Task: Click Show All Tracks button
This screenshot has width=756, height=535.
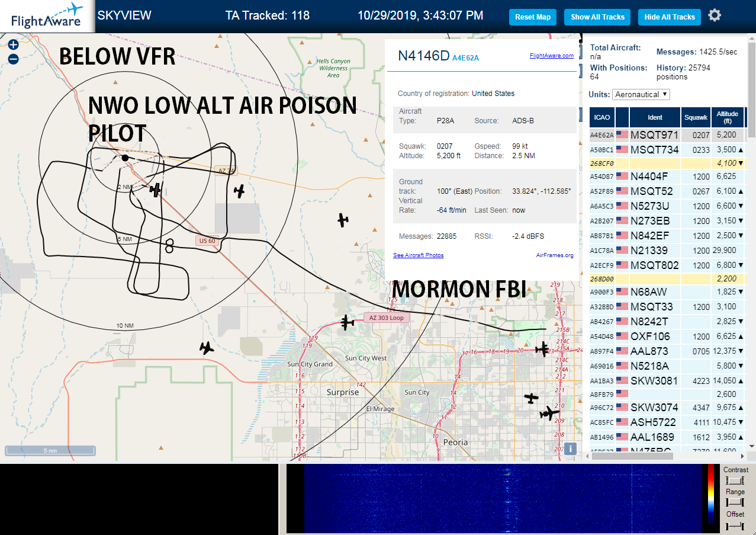Action: 597,17
